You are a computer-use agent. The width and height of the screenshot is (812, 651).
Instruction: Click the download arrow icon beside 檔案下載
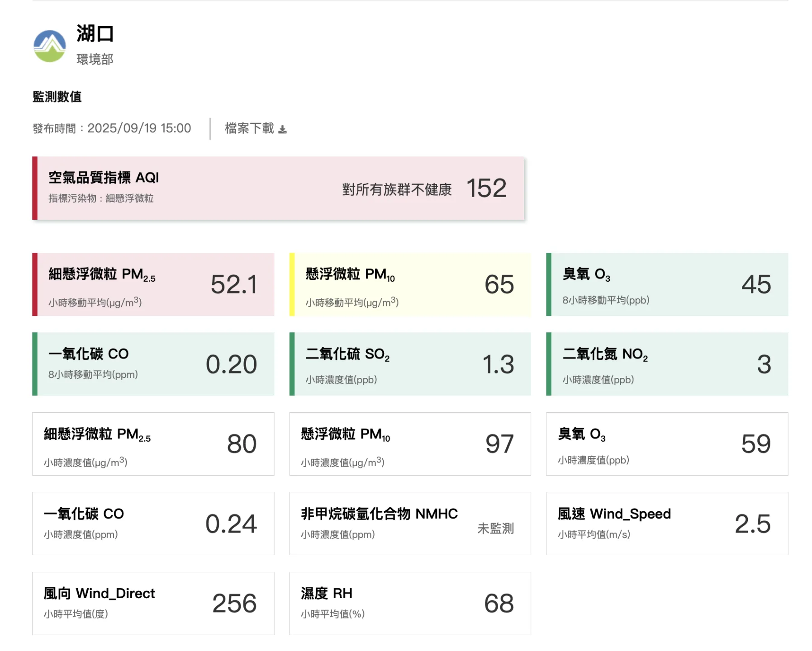click(x=283, y=129)
